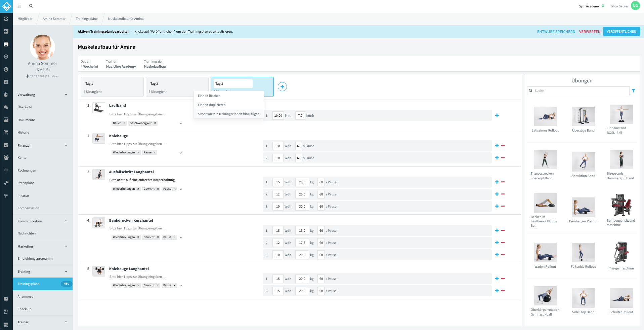Collapse the Finanzen sidebar section
Image resolution: width=644 pixels, height=330 pixels.
coord(66,145)
